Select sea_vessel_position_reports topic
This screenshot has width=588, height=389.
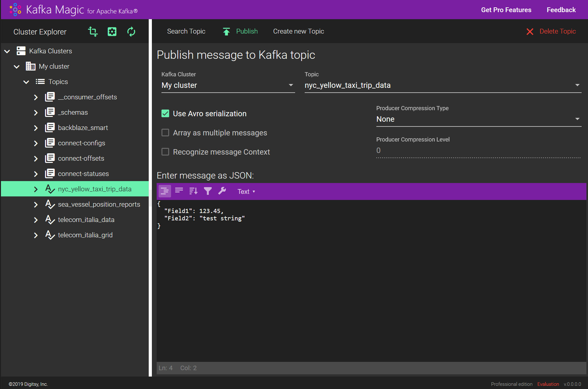coord(99,204)
